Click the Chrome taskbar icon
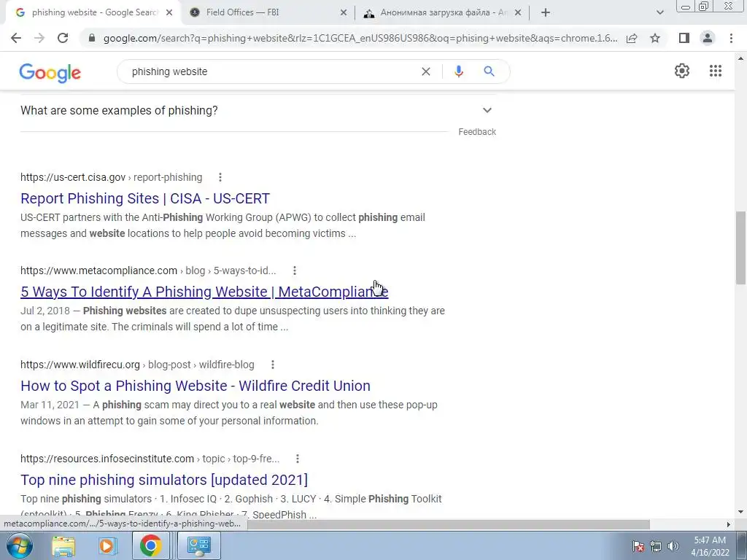The width and height of the screenshot is (747, 560). point(150,545)
